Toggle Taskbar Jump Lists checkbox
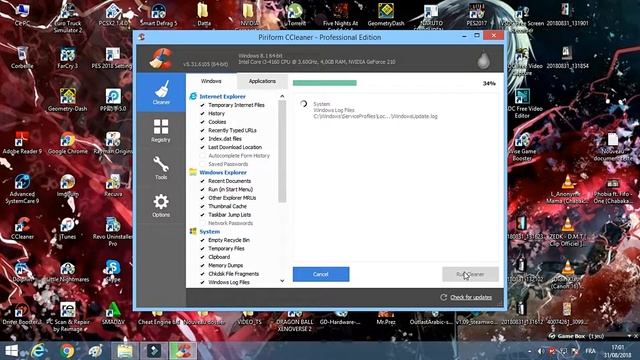 coord(202,215)
